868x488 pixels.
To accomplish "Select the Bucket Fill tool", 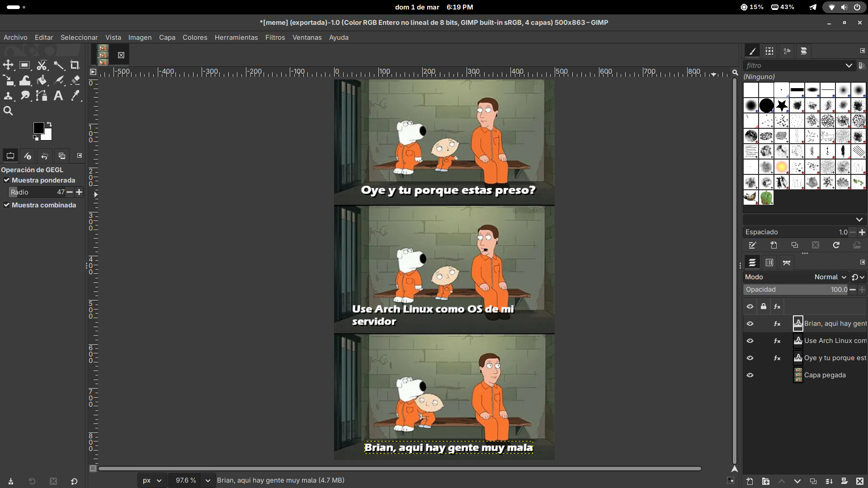I will 42,80.
